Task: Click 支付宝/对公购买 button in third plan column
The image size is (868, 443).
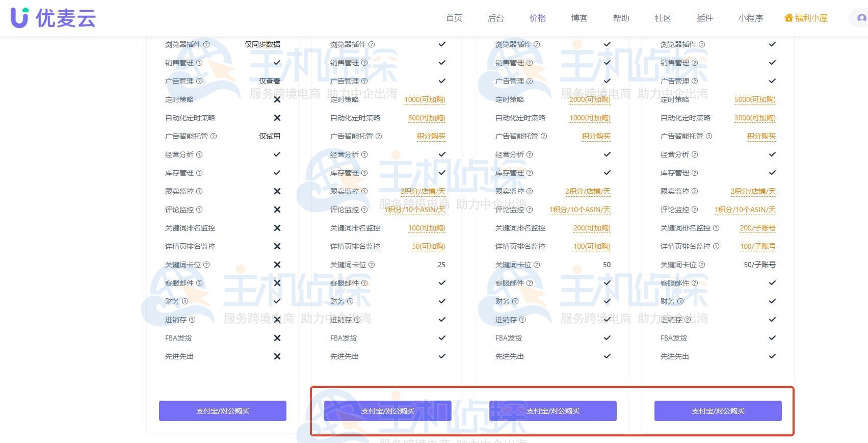Action: pos(553,411)
